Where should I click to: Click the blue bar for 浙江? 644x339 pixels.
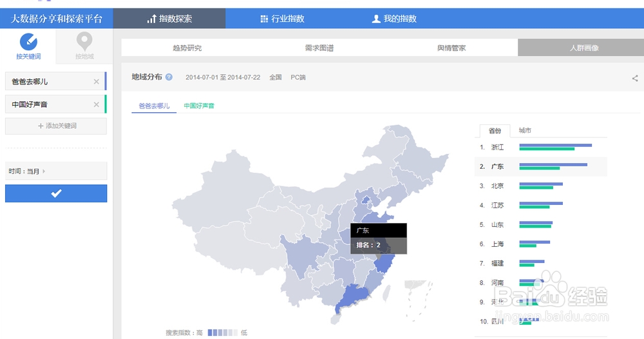coord(555,145)
